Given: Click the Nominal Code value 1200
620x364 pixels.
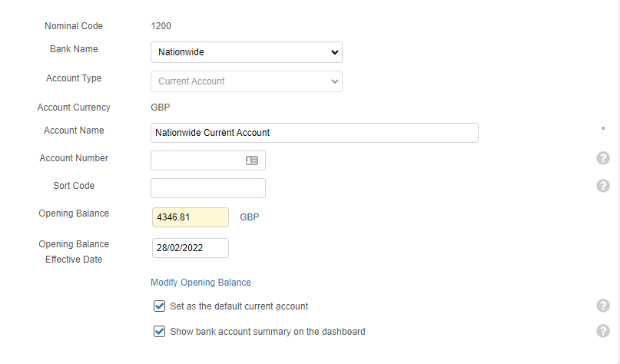Looking at the screenshot, I should pos(161,26).
